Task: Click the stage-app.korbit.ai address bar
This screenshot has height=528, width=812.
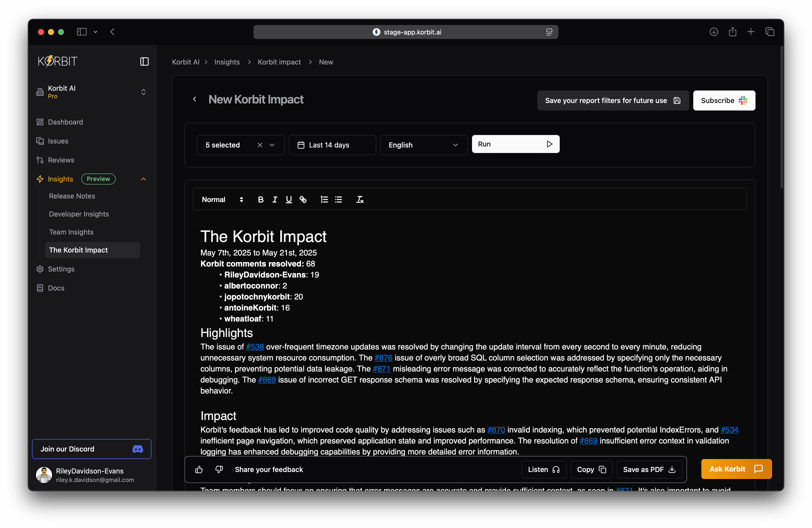Action: pos(406,32)
